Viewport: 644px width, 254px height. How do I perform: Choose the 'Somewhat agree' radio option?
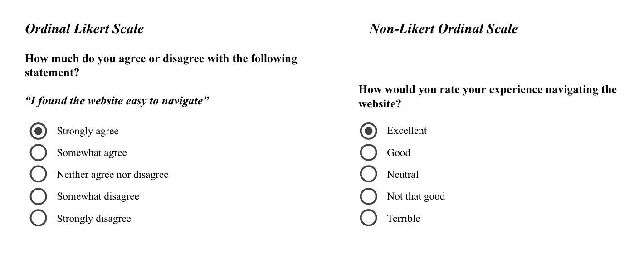[x=39, y=153]
